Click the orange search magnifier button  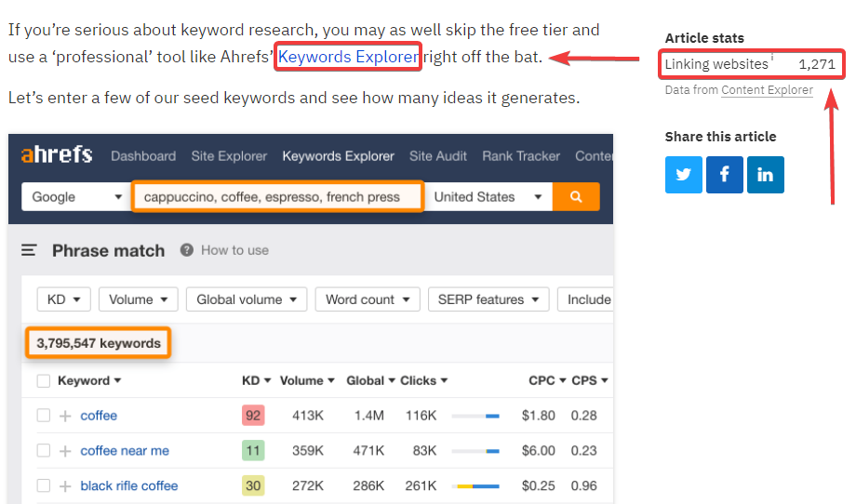point(576,196)
